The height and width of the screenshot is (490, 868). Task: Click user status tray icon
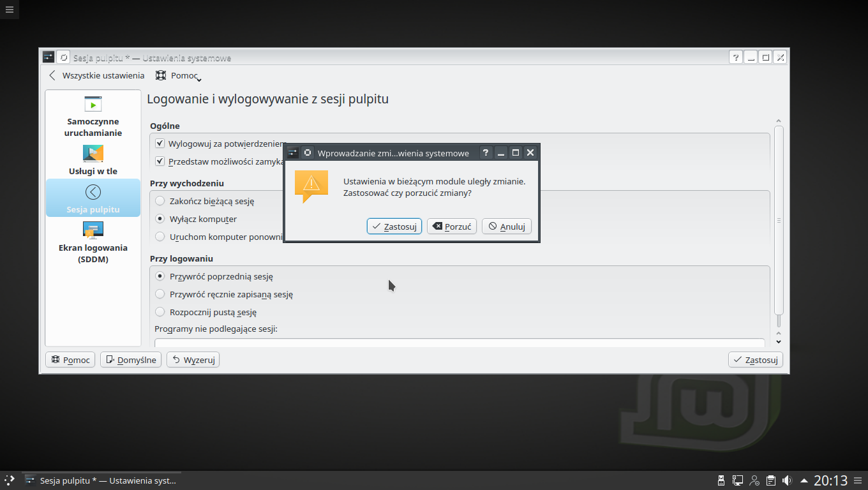tap(754, 480)
